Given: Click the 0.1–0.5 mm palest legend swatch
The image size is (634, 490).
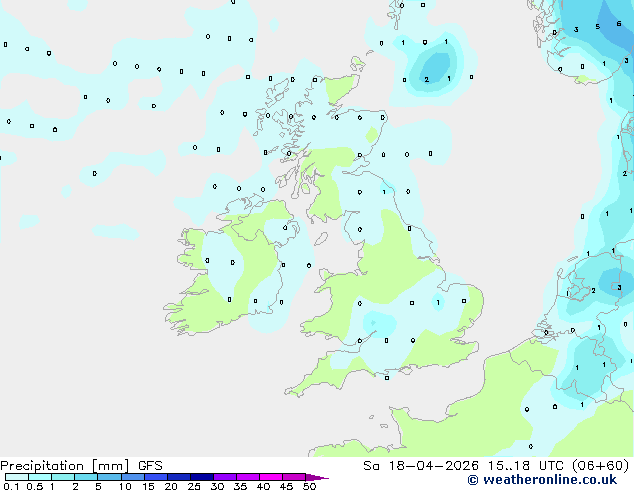Looking at the screenshot, I should (x=17, y=477).
